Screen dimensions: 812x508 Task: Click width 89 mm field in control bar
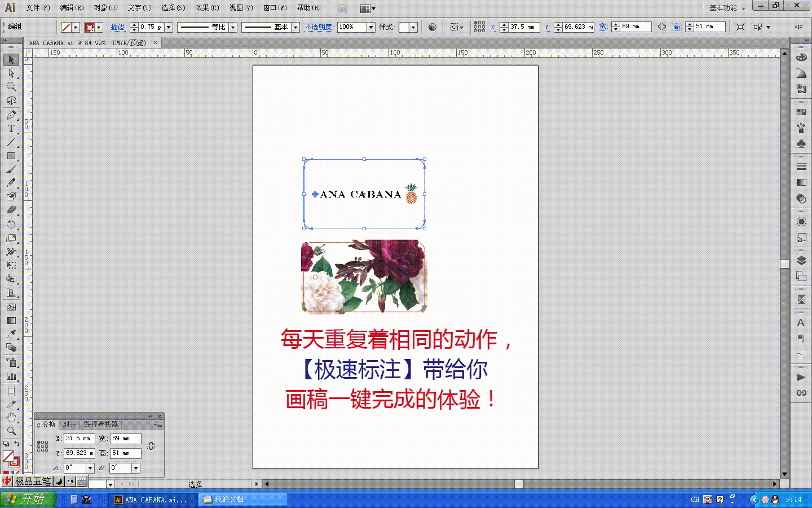[x=636, y=27]
